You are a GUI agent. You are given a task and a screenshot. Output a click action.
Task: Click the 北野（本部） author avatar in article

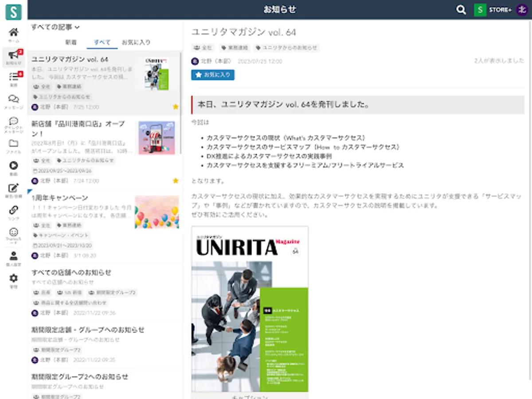195,61
